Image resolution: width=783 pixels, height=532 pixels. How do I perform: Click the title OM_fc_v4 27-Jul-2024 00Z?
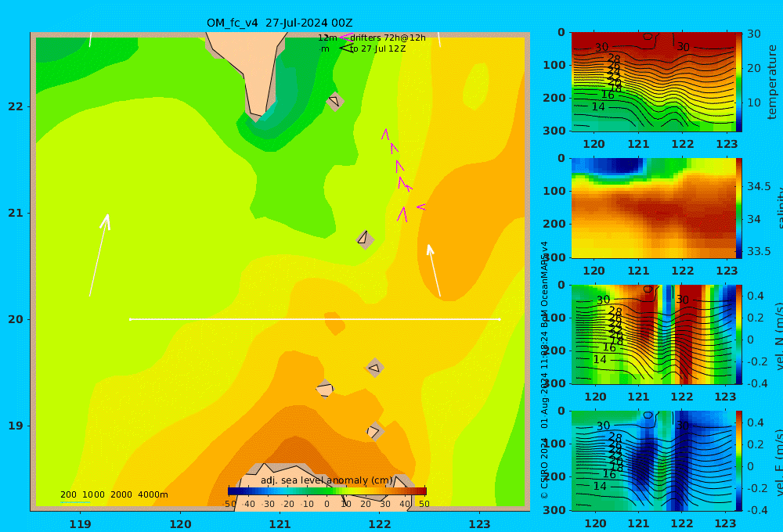[x=280, y=23]
